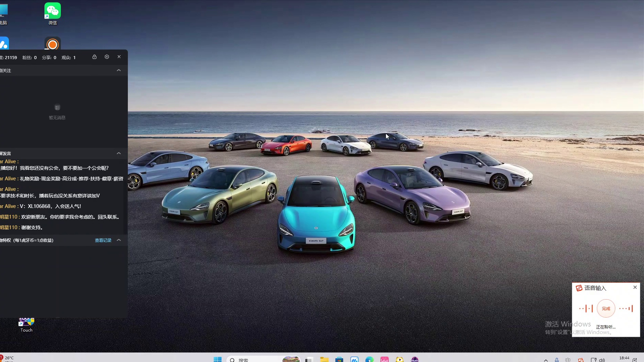Open the volume control tray icon
Screen dimensions: 644x362
602,360
